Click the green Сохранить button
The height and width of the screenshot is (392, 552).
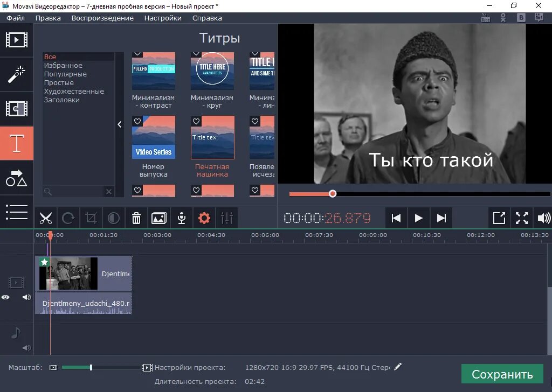point(502,374)
